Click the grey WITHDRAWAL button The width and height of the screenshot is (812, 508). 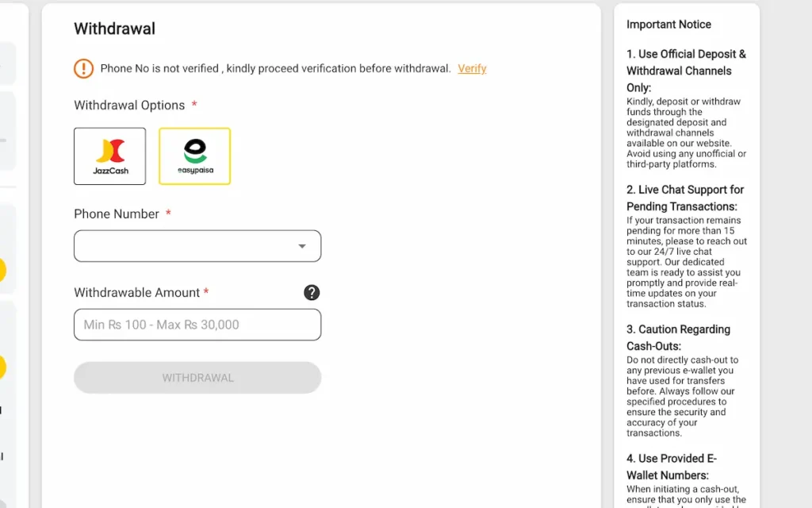tap(197, 377)
